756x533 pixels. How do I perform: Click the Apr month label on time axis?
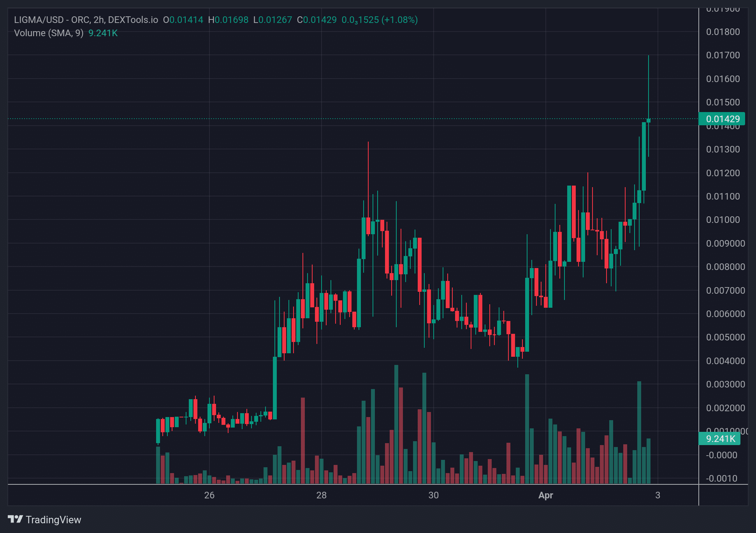[x=546, y=495]
